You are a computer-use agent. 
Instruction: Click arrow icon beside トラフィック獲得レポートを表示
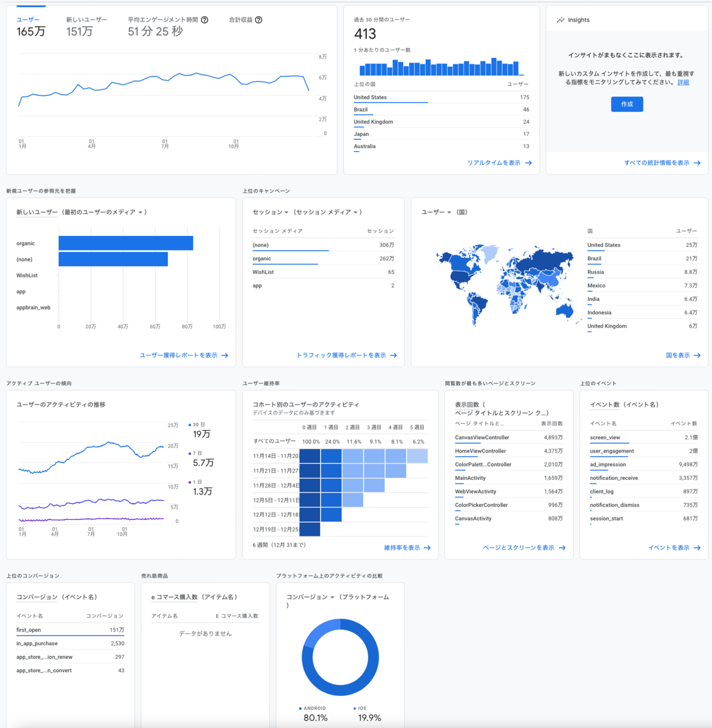coord(394,356)
